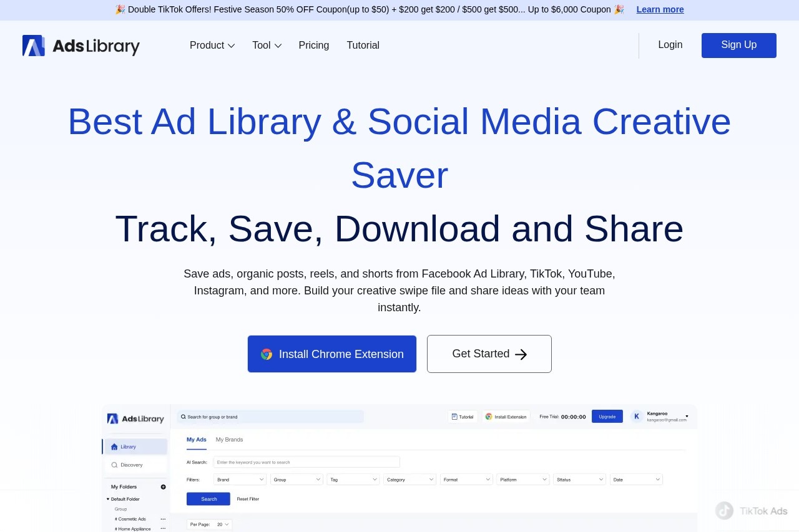
Task: Open the more options dots for Cosmetic Ads
Action: click(x=163, y=519)
